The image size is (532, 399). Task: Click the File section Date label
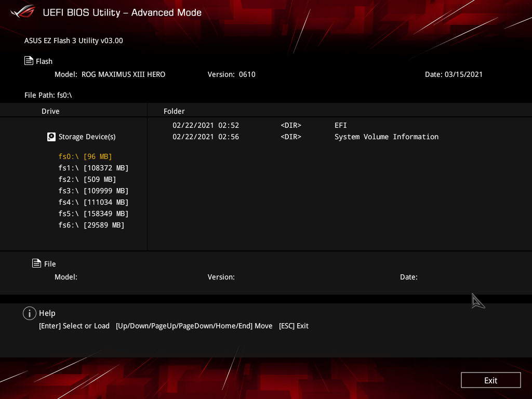pos(409,277)
